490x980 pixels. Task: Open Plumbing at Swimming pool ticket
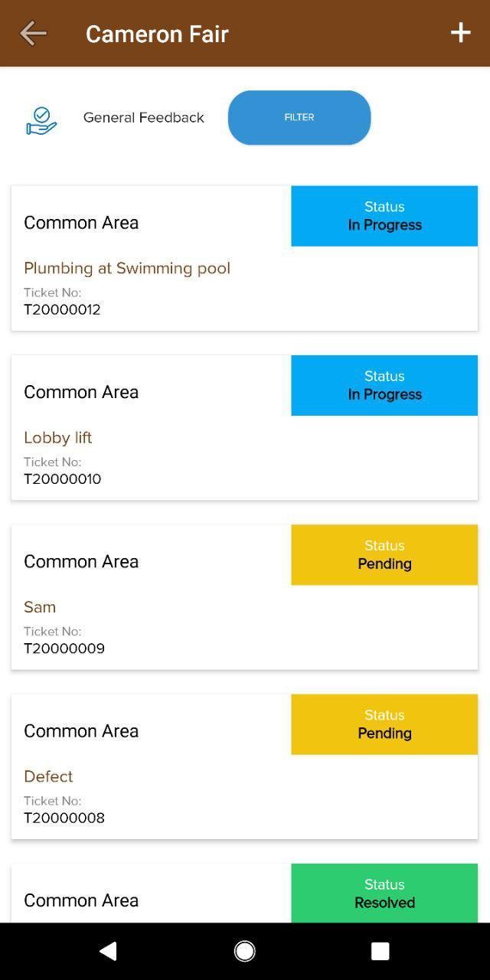click(x=127, y=268)
